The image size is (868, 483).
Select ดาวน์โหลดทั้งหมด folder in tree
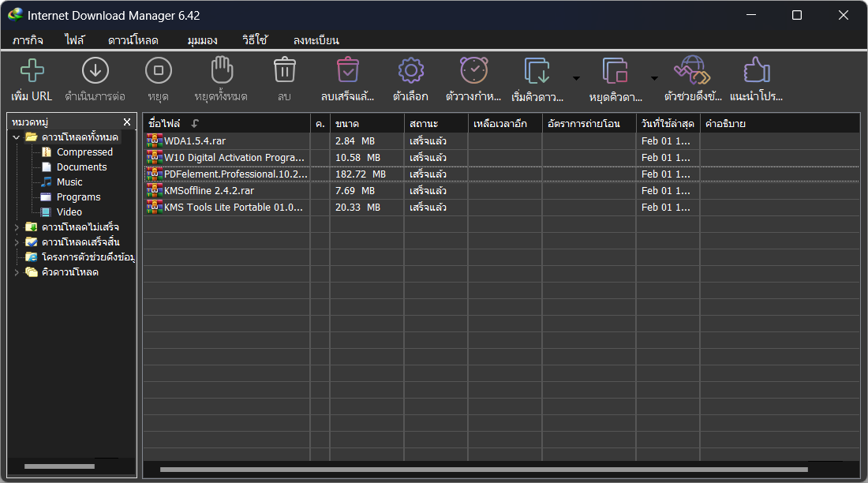[80, 137]
